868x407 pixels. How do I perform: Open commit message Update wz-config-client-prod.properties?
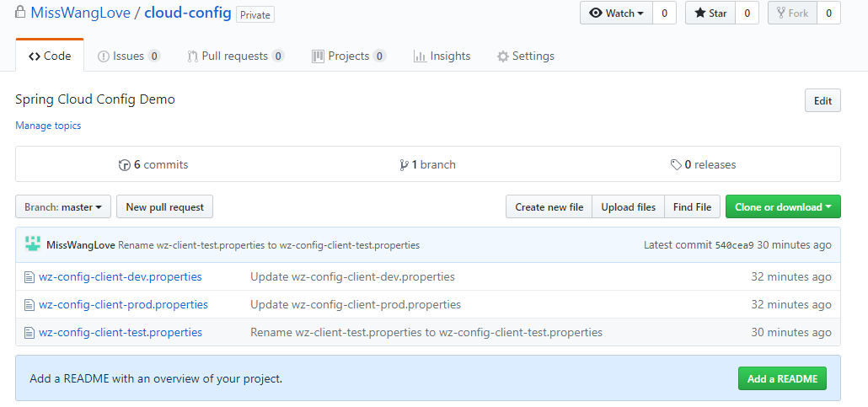(x=356, y=304)
